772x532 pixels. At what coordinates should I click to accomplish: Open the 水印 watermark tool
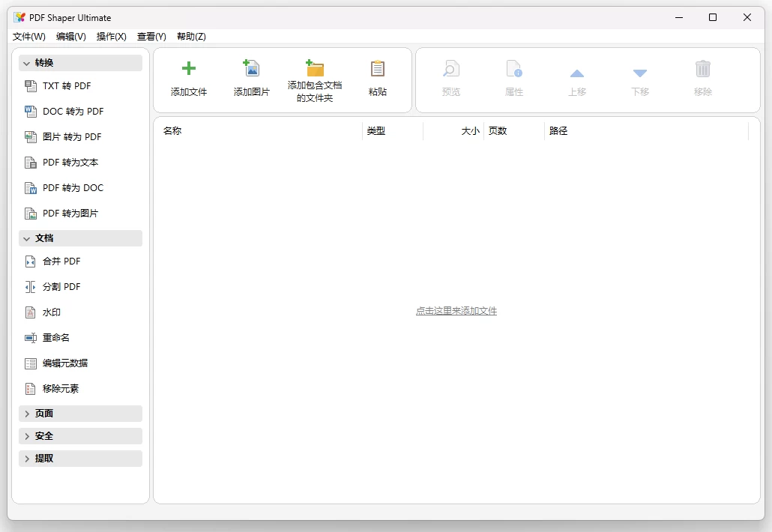point(49,312)
